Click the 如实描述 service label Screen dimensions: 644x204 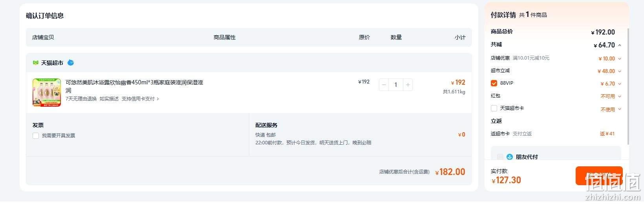(x=109, y=99)
